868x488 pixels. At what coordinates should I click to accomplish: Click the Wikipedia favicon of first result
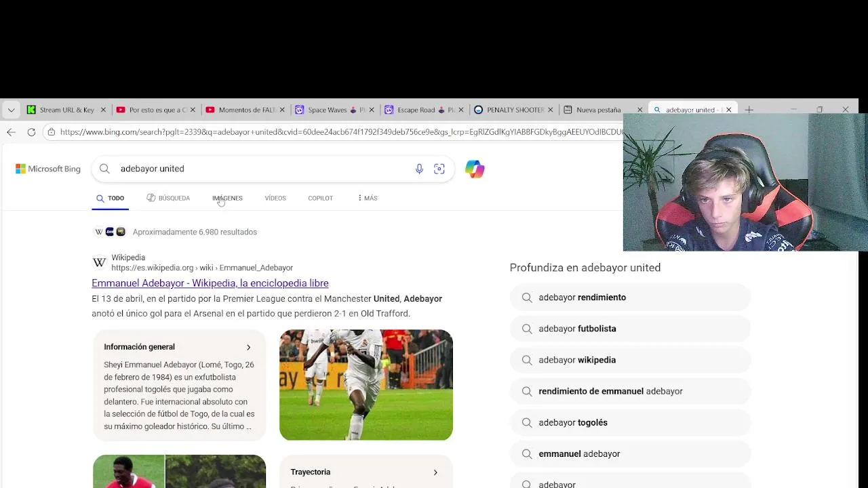tap(100, 262)
